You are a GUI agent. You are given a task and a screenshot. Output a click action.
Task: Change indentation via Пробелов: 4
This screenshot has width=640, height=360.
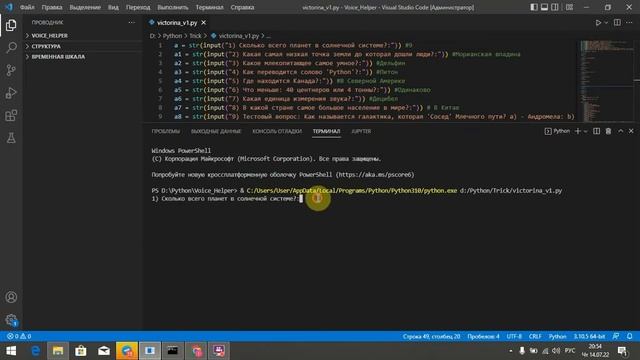[483, 336]
